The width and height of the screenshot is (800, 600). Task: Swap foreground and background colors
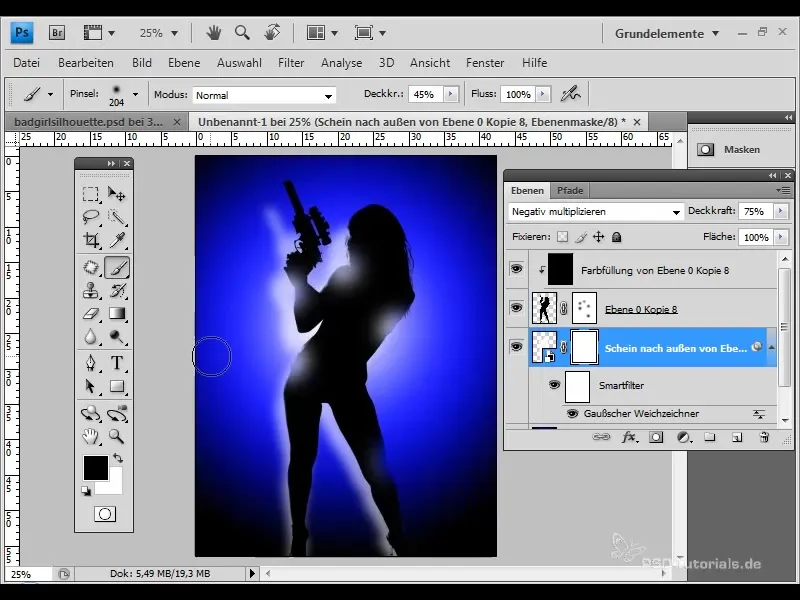point(118,458)
